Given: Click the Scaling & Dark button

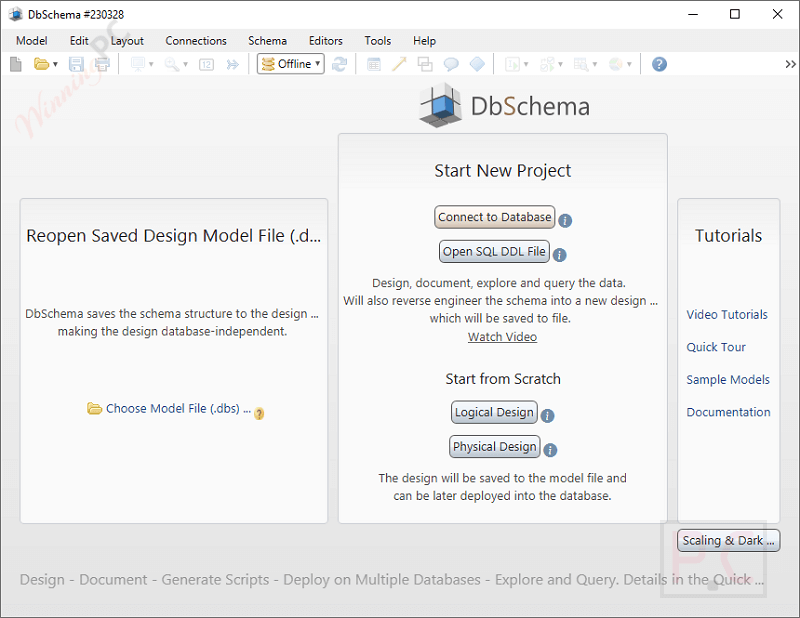Looking at the screenshot, I should [x=728, y=541].
